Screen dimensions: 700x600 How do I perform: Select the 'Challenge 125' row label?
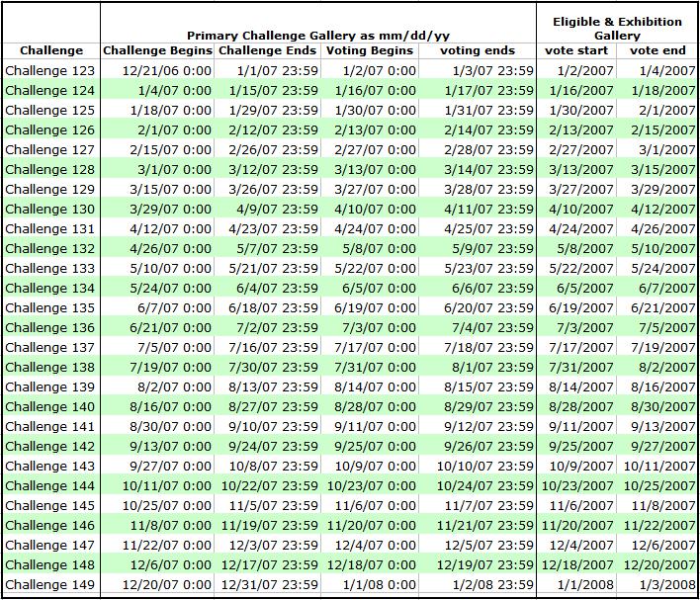coord(50,111)
